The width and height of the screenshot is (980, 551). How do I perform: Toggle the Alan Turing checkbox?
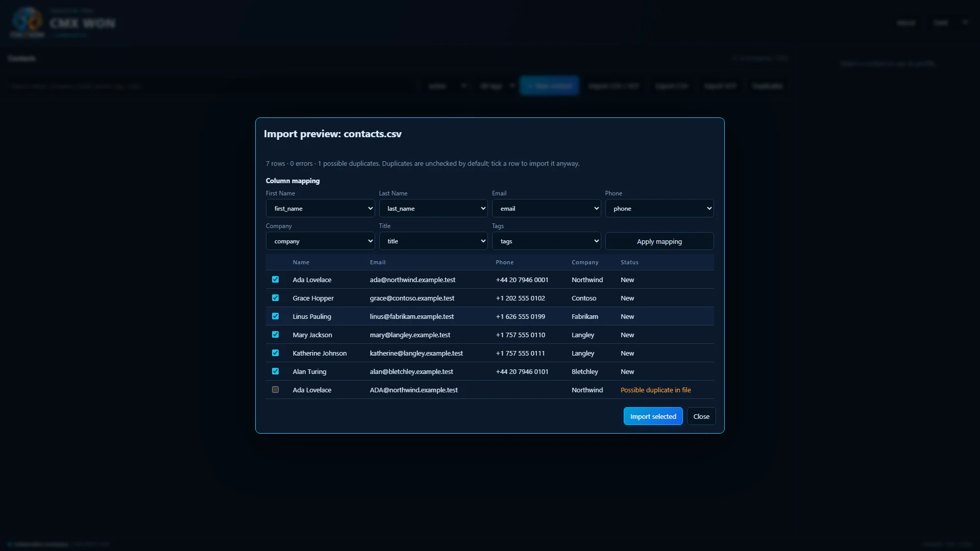click(275, 371)
